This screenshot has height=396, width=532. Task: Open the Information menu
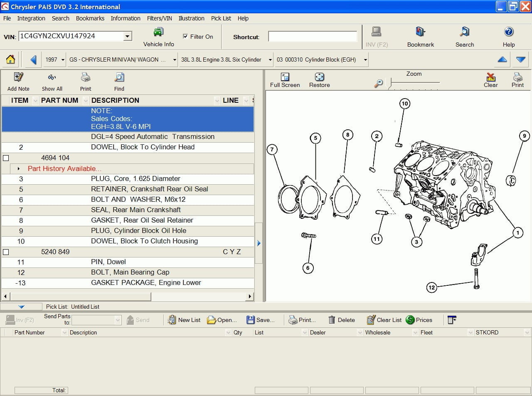tap(126, 18)
